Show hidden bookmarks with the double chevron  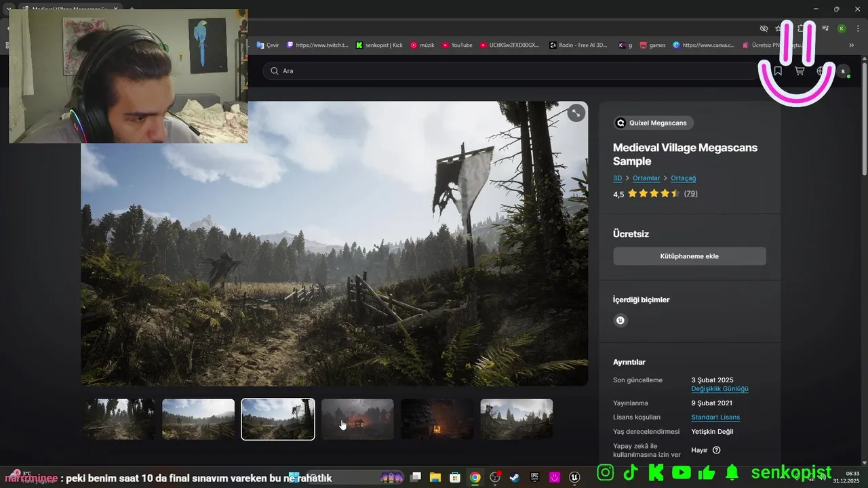coord(852,45)
